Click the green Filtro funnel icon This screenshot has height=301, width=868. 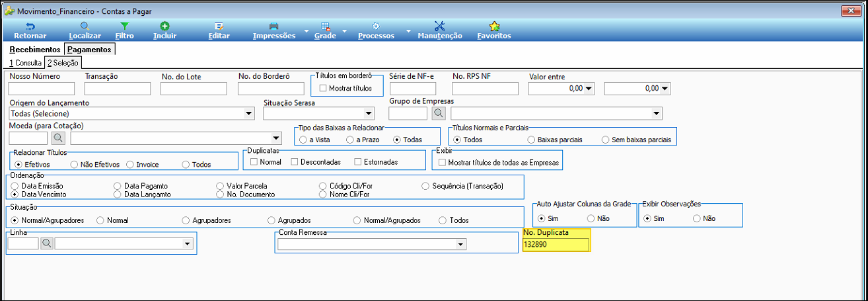tap(124, 26)
